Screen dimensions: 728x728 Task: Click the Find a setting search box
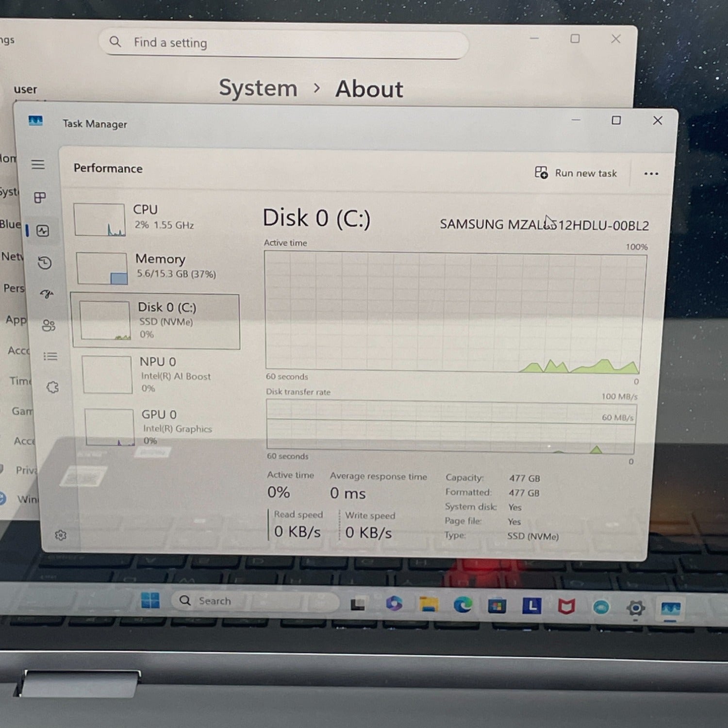tap(284, 43)
